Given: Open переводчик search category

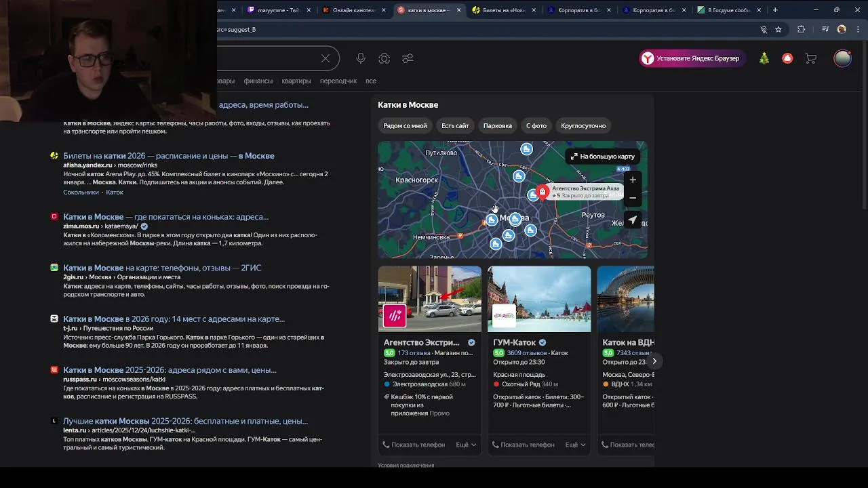Looking at the screenshot, I should (338, 81).
